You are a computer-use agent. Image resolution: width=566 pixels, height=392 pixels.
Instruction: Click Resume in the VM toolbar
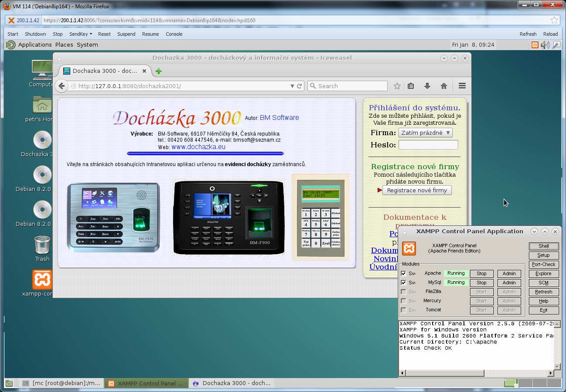150,34
